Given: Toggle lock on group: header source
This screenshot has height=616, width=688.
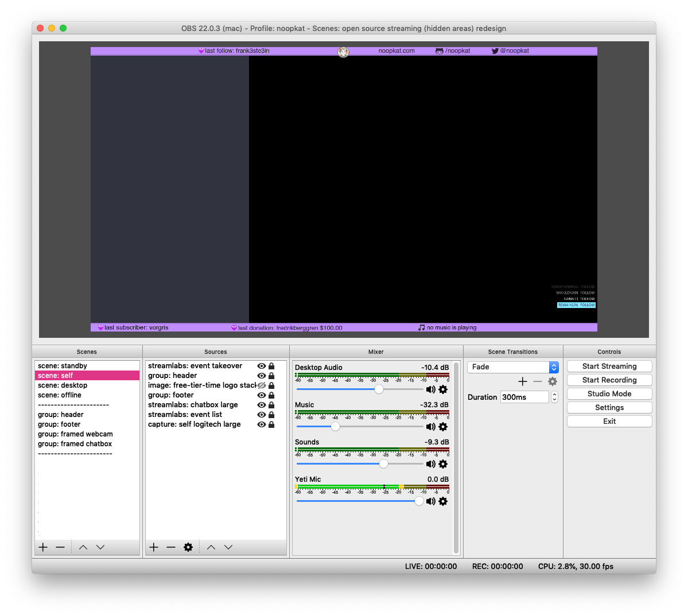Looking at the screenshot, I should pos(271,376).
